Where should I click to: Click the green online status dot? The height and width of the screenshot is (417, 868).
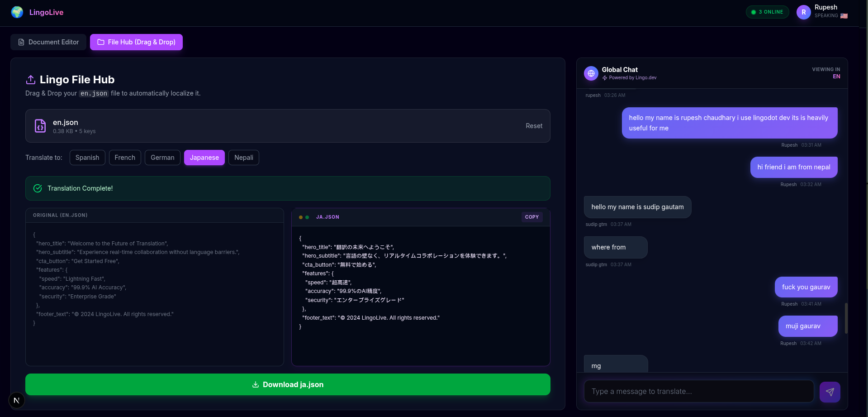click(754, 12)
